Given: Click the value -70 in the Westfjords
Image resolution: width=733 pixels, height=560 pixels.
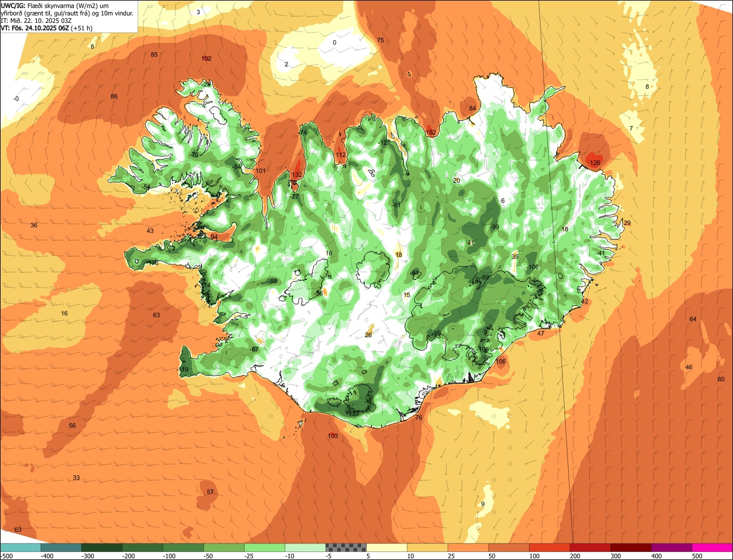Looking at the screenshot, I should (x=194, y=155).
